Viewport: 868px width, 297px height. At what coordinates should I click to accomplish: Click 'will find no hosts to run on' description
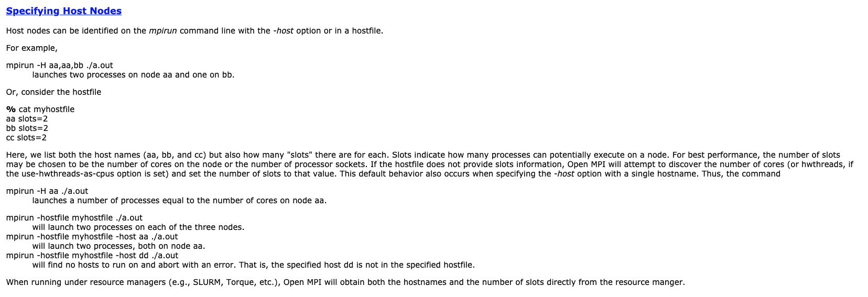coord(253,265)
